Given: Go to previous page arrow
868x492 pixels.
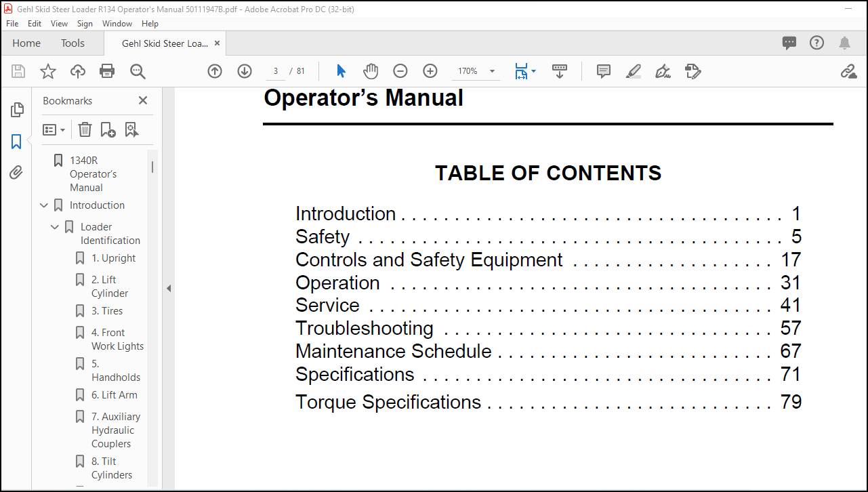Looking at the screenshot, I should click(x=215, y=71).
